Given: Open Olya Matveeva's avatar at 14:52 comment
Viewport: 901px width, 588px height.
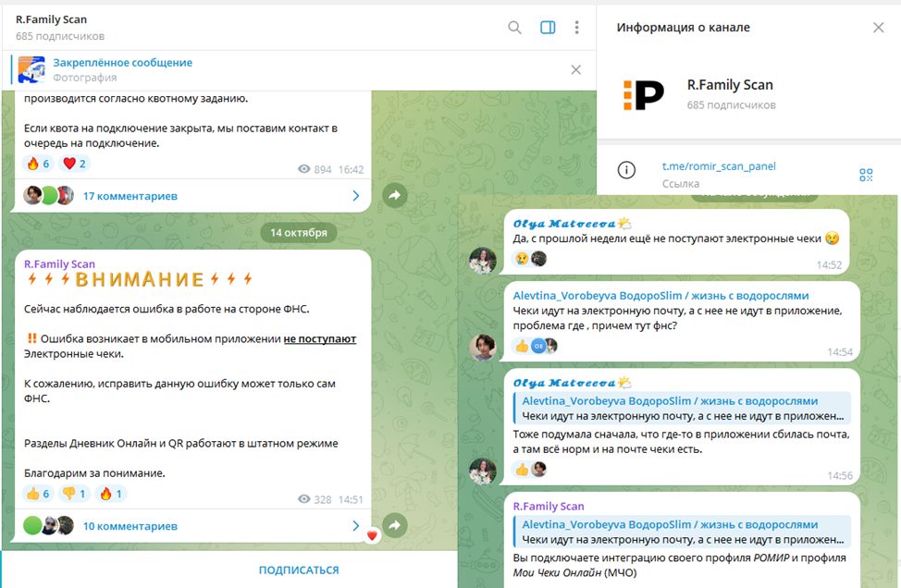Looking at the screenshot, I should 483,262.
